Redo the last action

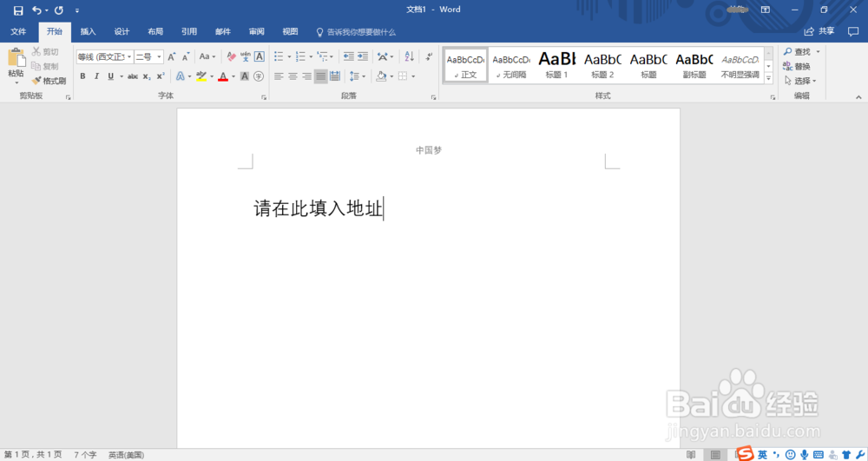(x=59, y=10)
